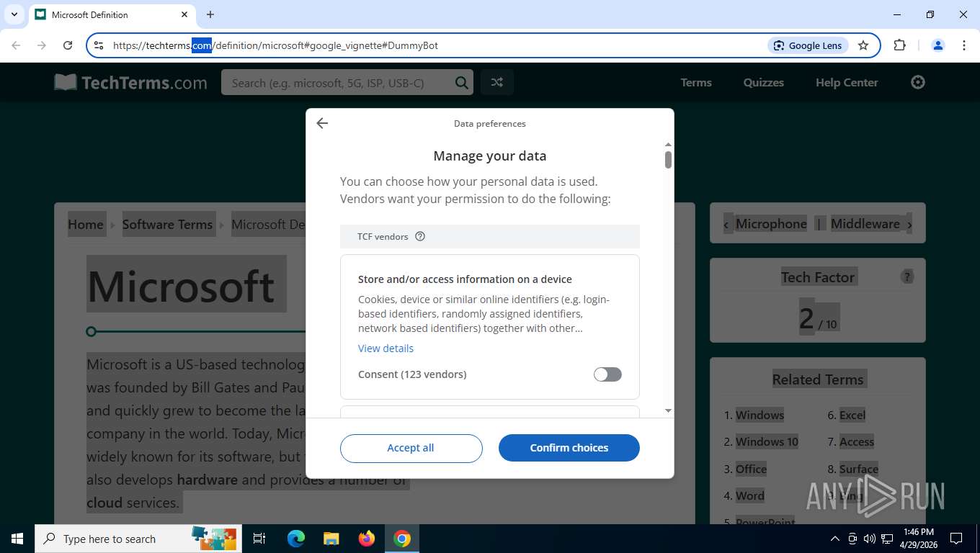Open Extensions puzzle icon
The width and height of the screenshot is (980, 553).
899,45
